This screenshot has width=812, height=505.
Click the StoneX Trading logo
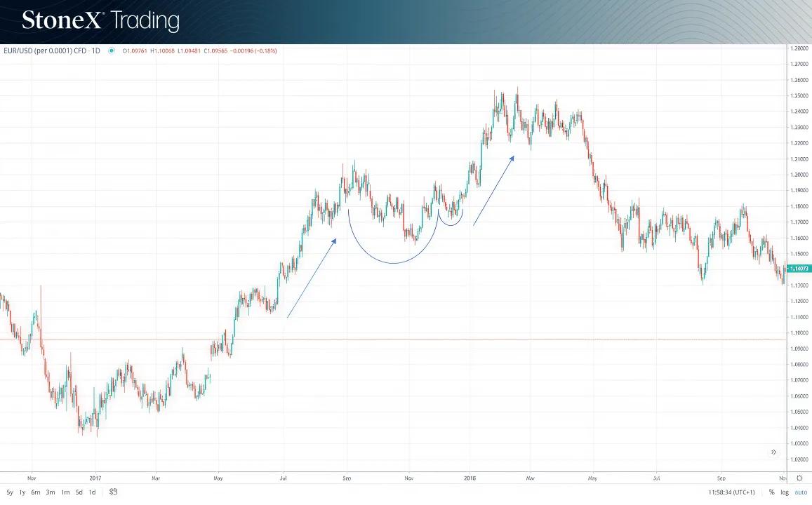100,21
